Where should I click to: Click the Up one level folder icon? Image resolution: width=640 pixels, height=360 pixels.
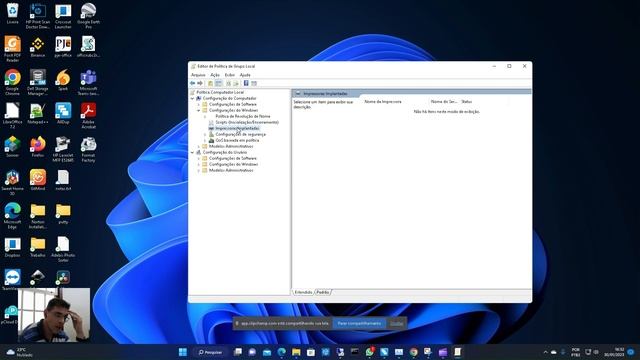pyautogui.click(x=211, y=83)
